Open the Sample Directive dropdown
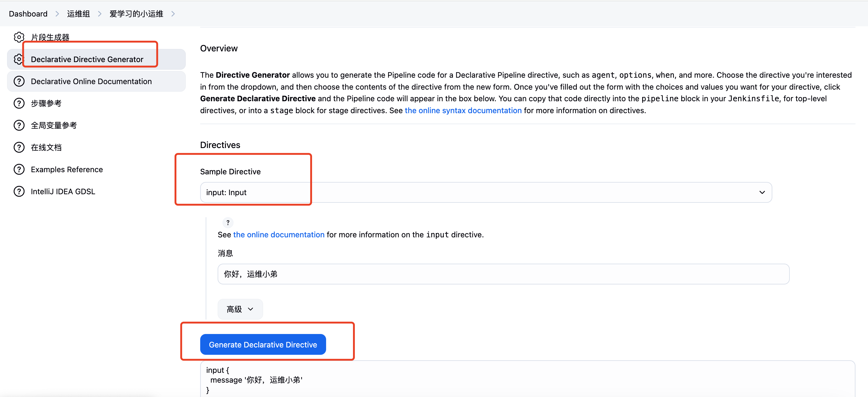Screen dimensions: 868x397 [486, 192]
